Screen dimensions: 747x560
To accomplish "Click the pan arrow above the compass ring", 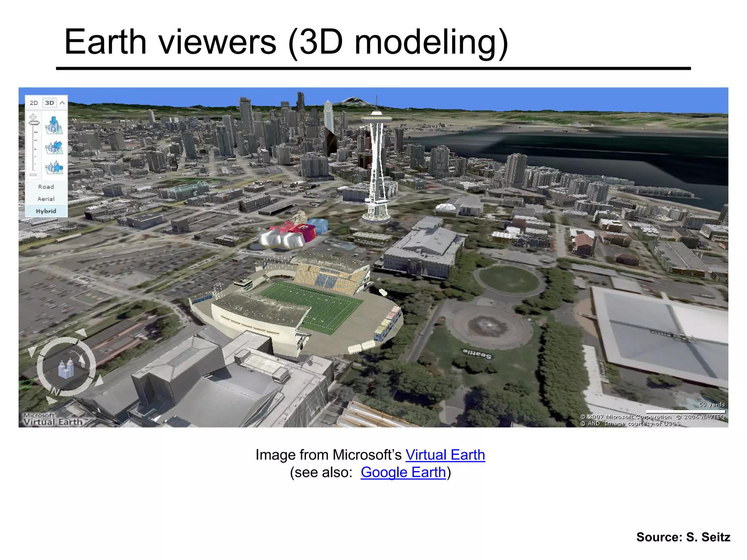I will click(81, 332).
